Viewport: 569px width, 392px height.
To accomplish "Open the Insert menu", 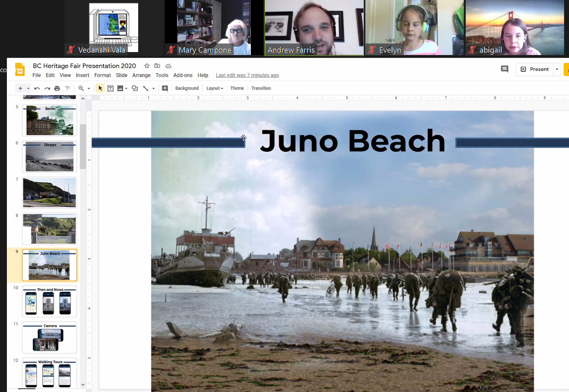I will pos(83,75).
